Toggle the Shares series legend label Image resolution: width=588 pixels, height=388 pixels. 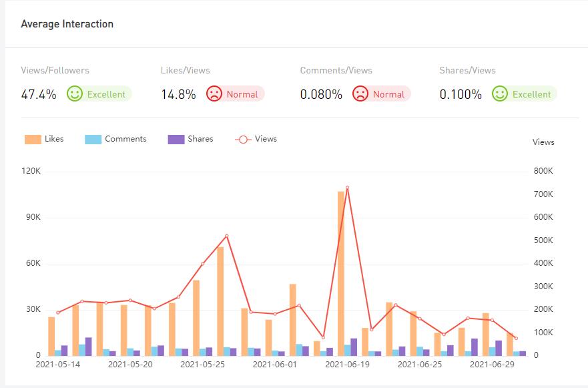(x=200, y=139)
